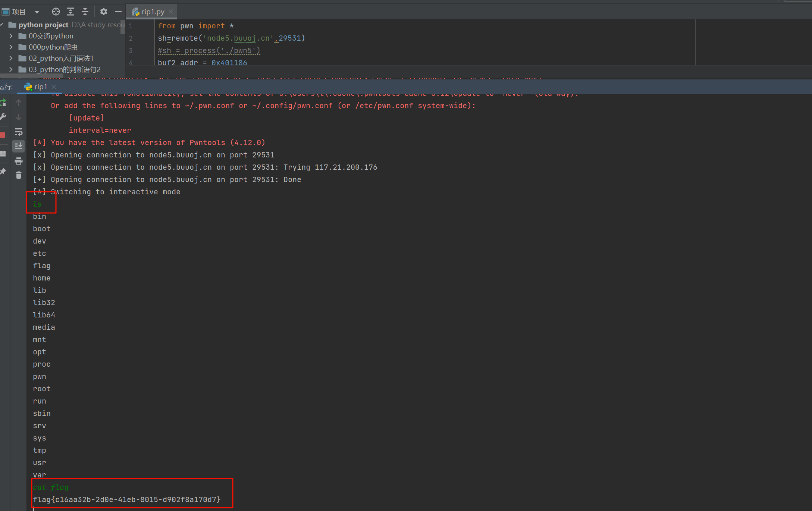The width and height of the screenshot is (812, 511).
Task: Expand the 02_python入门语法1 folder
Action: click(x=11, y=58)
